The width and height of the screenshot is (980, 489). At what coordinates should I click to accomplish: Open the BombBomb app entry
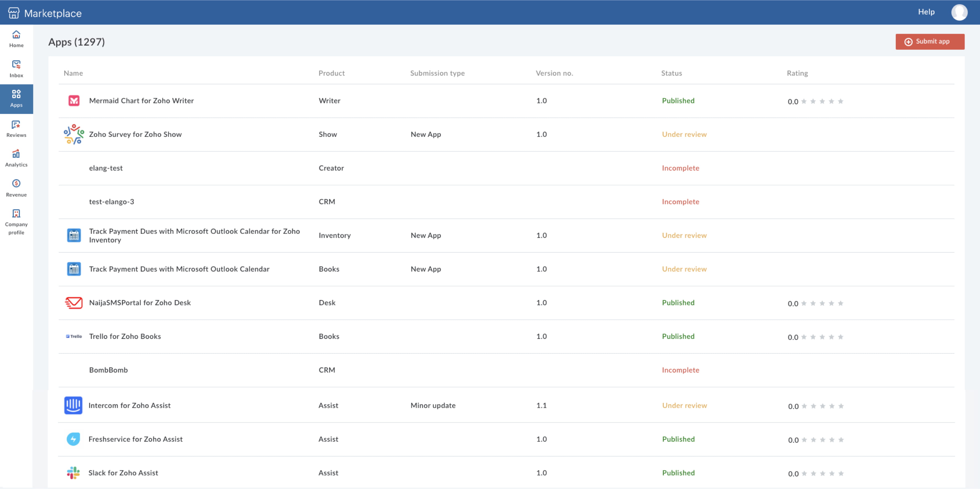tap(108, 370)
